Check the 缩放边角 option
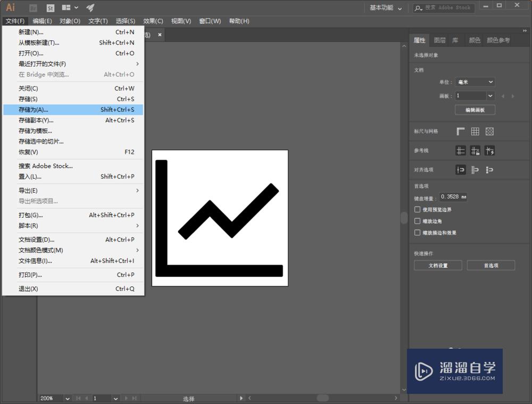Image resolution: width=532 pixels, height=404 pixels. coord(418,221)
